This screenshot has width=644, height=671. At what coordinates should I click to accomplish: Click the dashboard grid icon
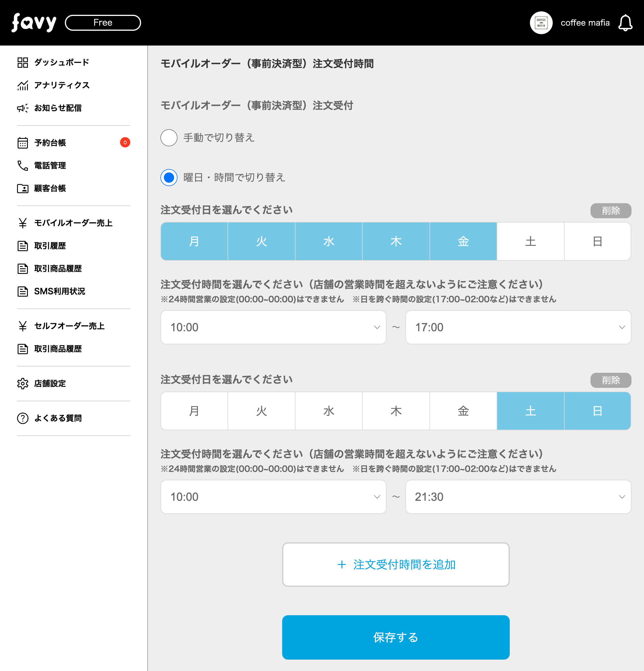[22, 62]
